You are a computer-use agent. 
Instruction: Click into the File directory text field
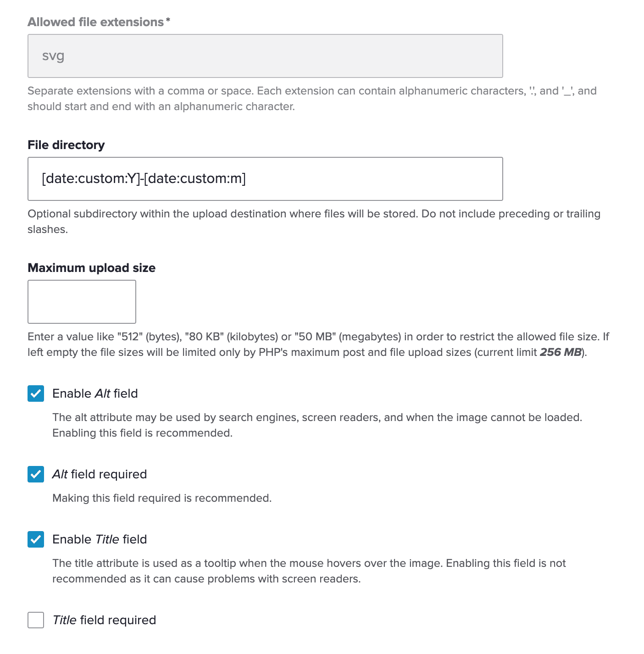point(265,179)
